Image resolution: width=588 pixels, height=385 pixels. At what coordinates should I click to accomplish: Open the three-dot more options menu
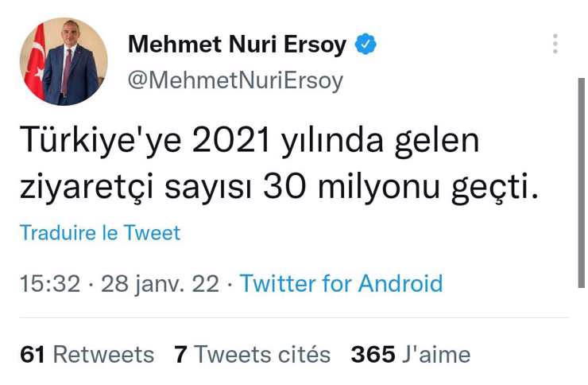click(555, 45)
